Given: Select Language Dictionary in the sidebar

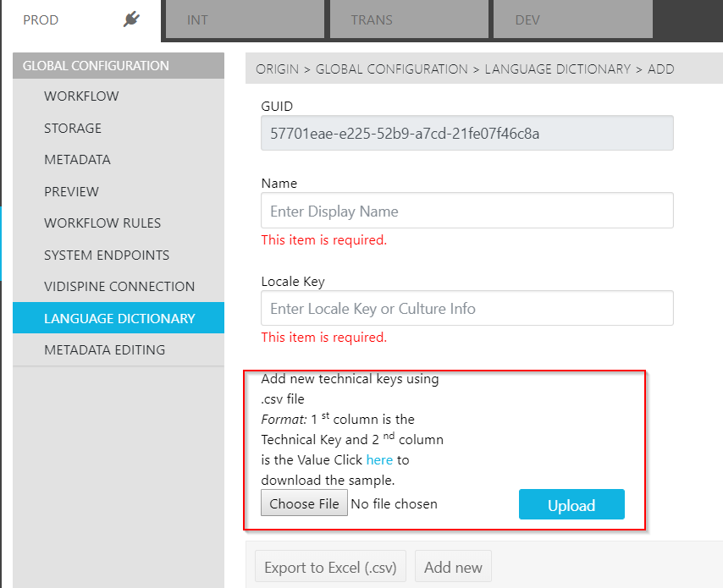Looking at the screenshot, I should pos(119,319).
